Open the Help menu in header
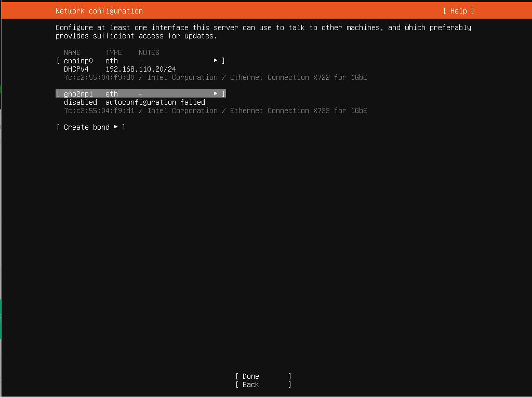This screenshot has height=397, width=532. click(458, 11)
